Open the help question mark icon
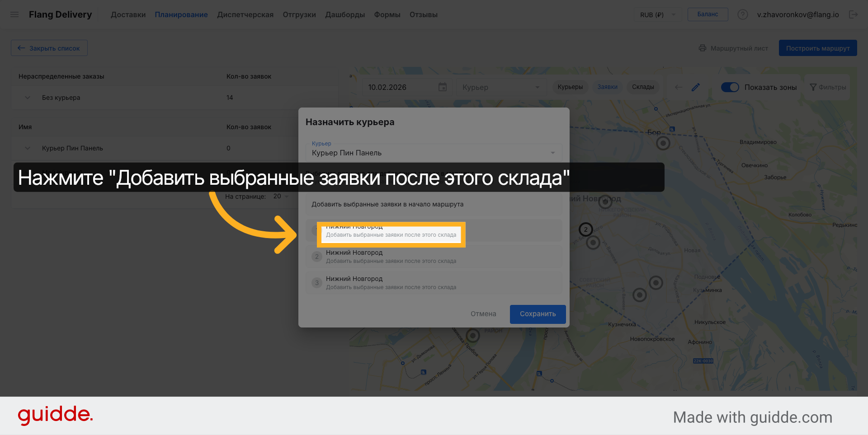Image resolution: width=868 pixels, height=435 pixels. (x=742, y=14)
